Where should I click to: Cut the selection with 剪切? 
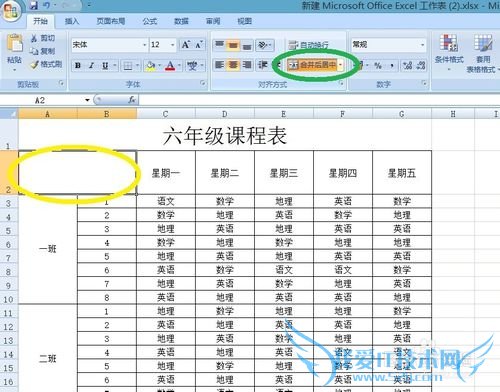(43, 38)
